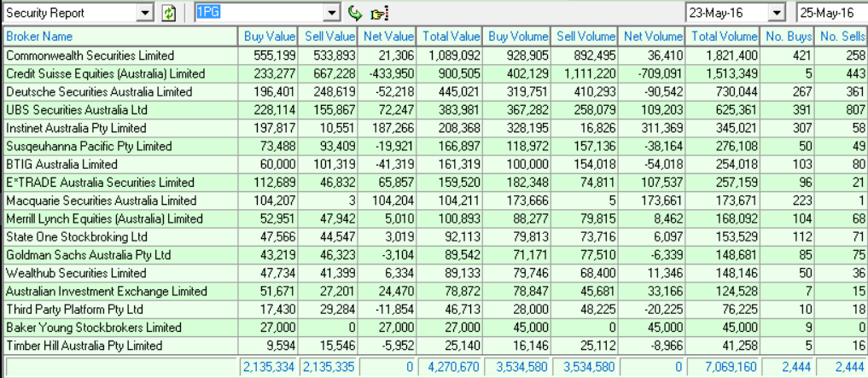Select Third Party Platform Pty Ltd row
868x378 pixels.
(434, 310)
